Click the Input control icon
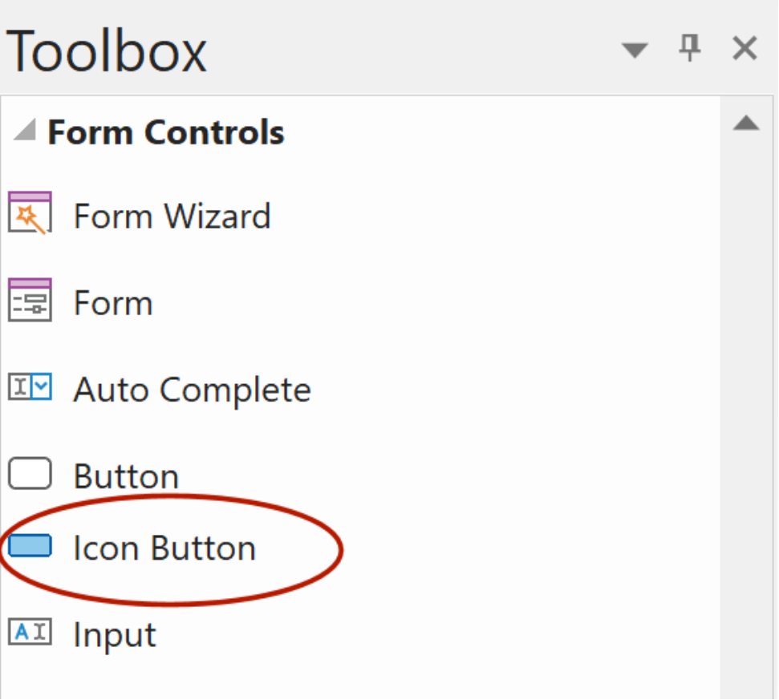The image size is (779, 700). point(30,633)
